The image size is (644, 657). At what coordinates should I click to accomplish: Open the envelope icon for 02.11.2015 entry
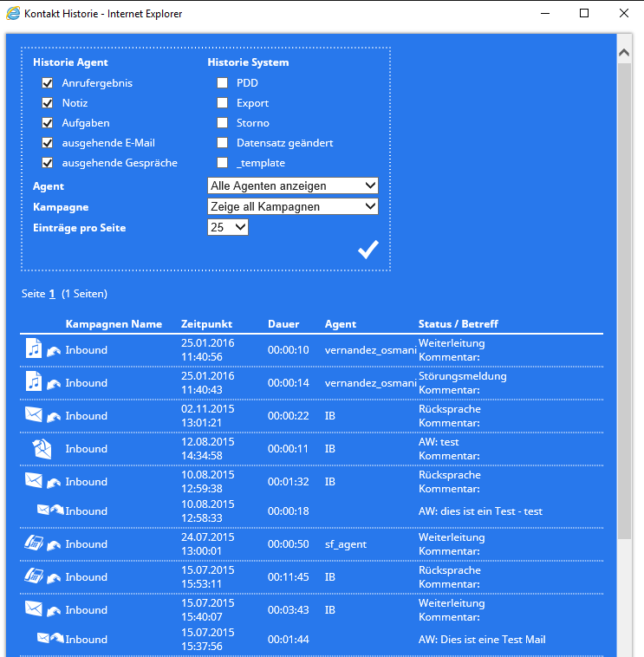(34, 415)
